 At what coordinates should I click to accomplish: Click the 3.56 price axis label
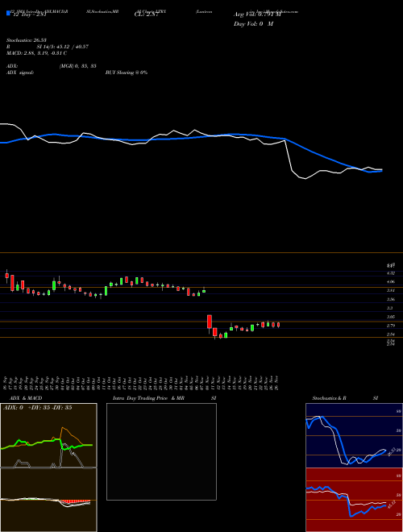point(390,299)
